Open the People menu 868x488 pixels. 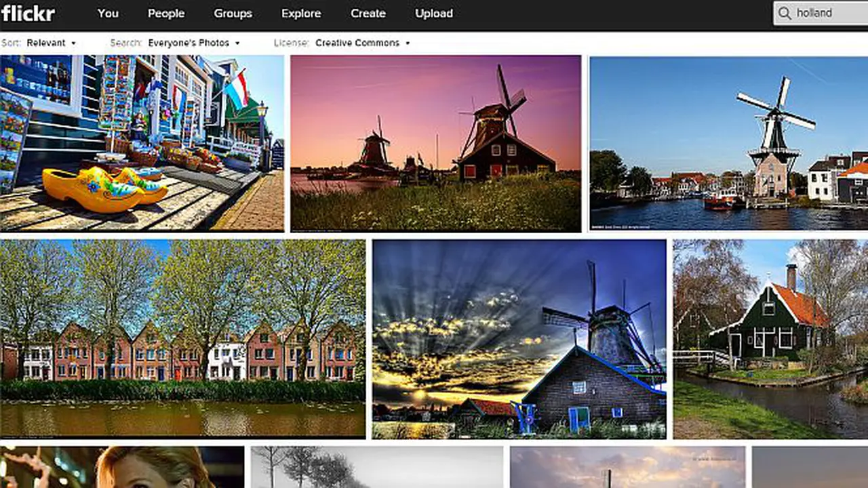[166, 13]
